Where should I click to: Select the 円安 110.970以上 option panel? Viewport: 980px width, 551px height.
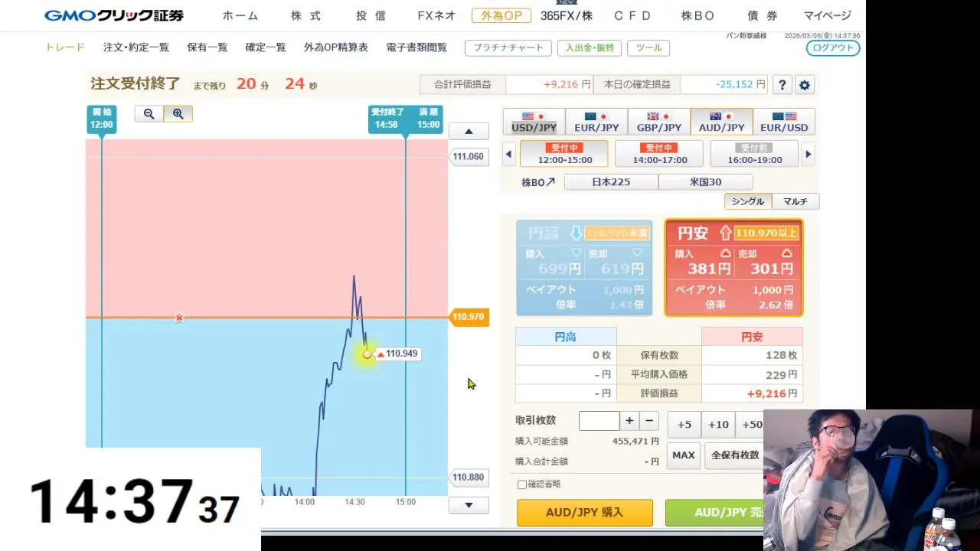pyautogui.click(x=733, y=268)
